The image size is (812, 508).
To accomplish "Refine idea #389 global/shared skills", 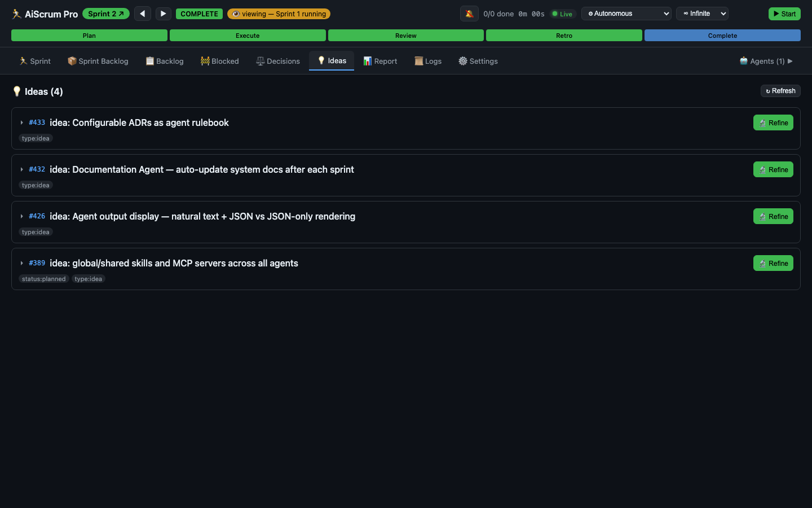I will 773,263.
